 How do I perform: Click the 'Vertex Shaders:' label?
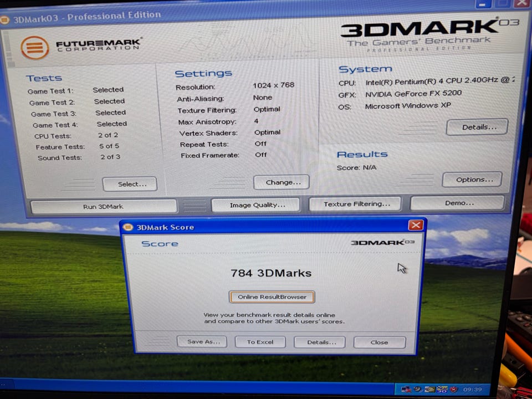(x=208, y=134)
